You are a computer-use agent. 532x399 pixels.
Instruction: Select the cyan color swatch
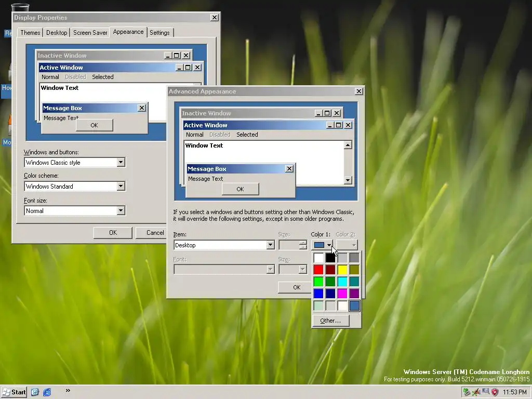[x=342, y=282]
